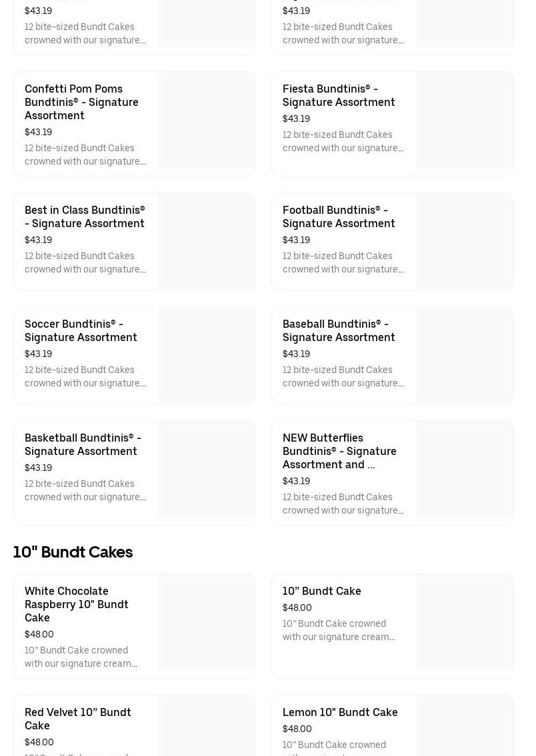The image size is (536, 756).
Task: Click the Confetti Pom Poms Bundtinis image thumbnail
Action: 206,121
